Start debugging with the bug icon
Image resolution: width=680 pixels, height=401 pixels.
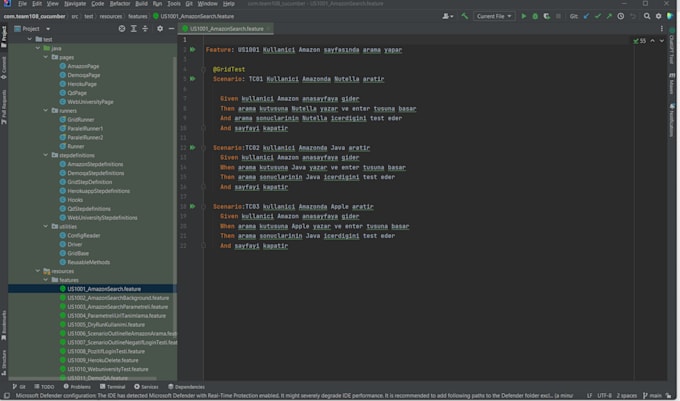pos(535,16)
